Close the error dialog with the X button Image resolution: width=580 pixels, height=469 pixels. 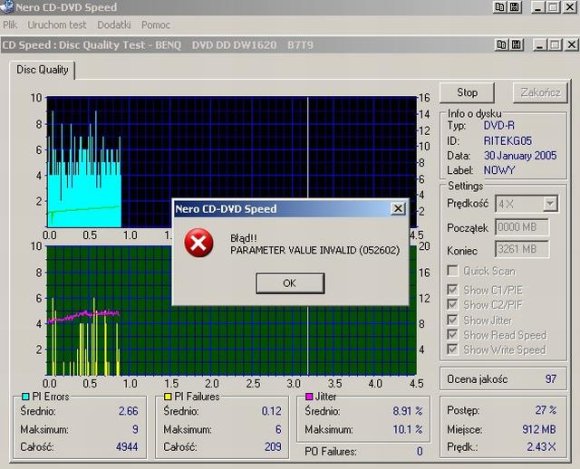(398, 209)
